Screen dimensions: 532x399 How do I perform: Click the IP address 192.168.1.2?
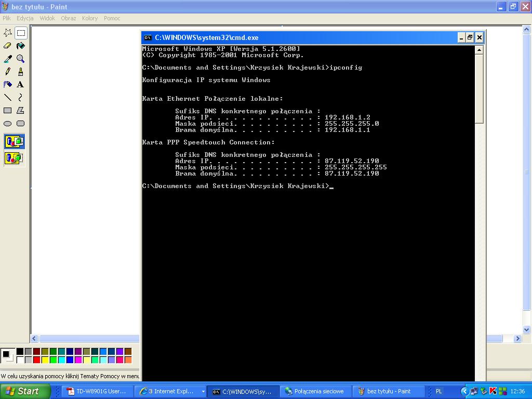[x=348, y=117]
